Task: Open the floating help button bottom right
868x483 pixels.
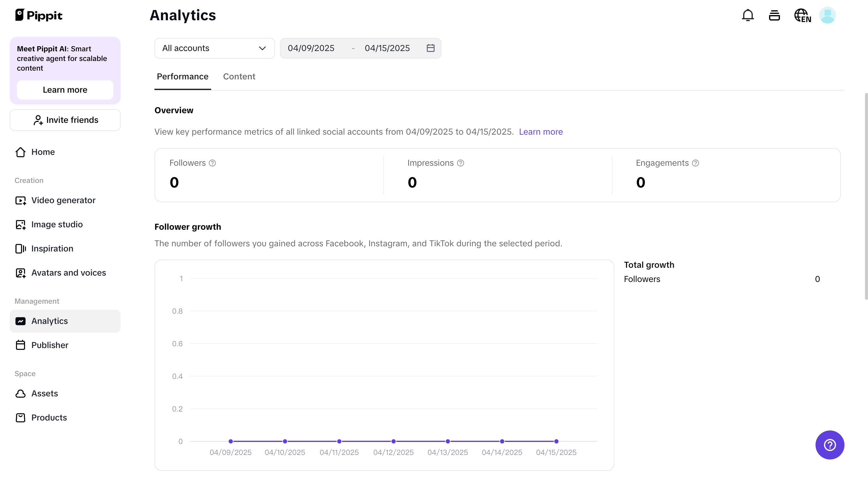Action: (x=830, y=445)
